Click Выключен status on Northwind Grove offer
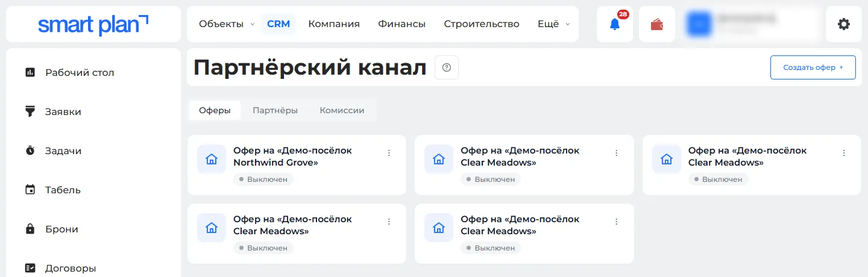The image size is (868, 277). point(263,179)
